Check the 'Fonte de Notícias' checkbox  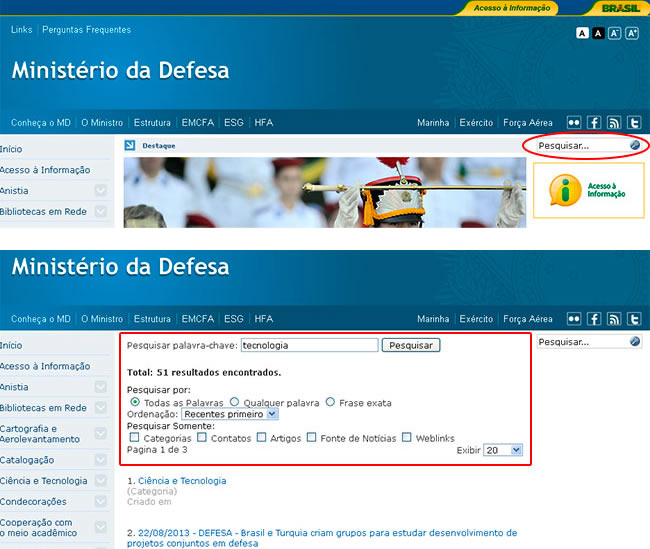tap(312, 437)
